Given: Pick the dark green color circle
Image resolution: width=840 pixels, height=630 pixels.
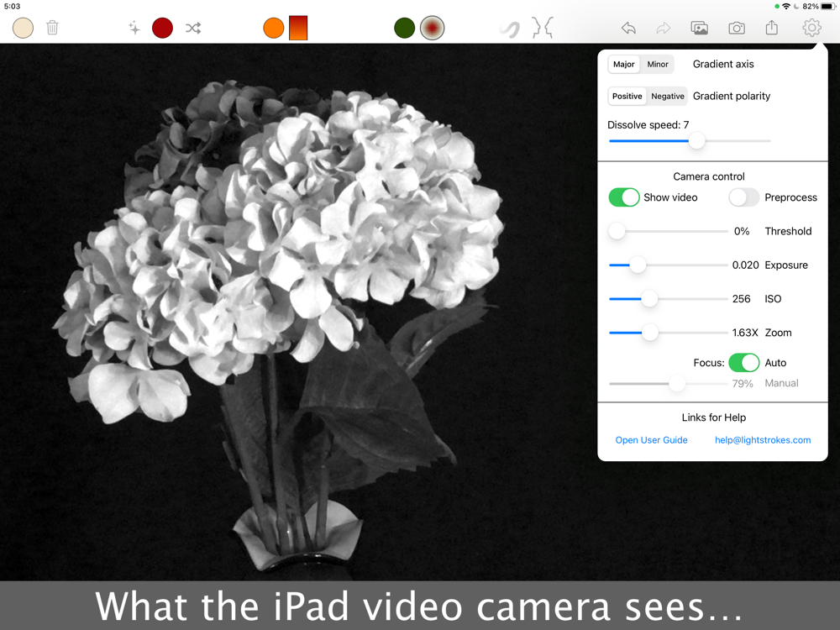Looking at the screenshot, I should pyautogui.click(x=405, y=28).
